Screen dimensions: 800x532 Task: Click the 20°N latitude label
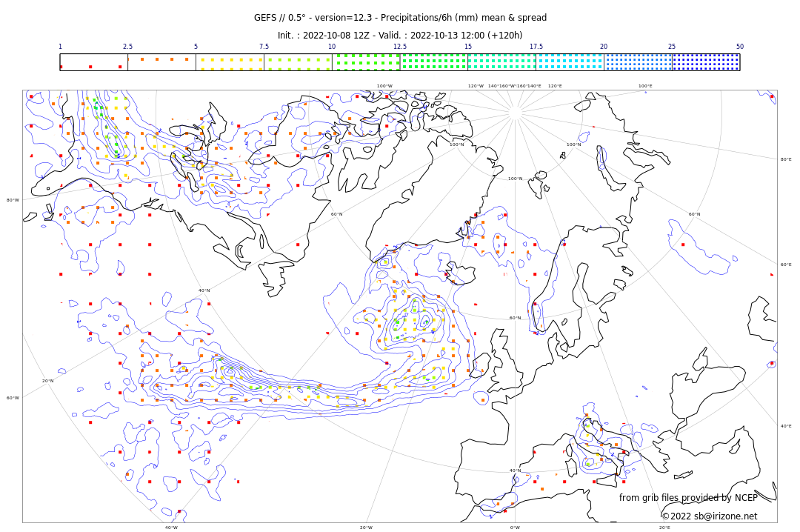[x=48, y=381]
